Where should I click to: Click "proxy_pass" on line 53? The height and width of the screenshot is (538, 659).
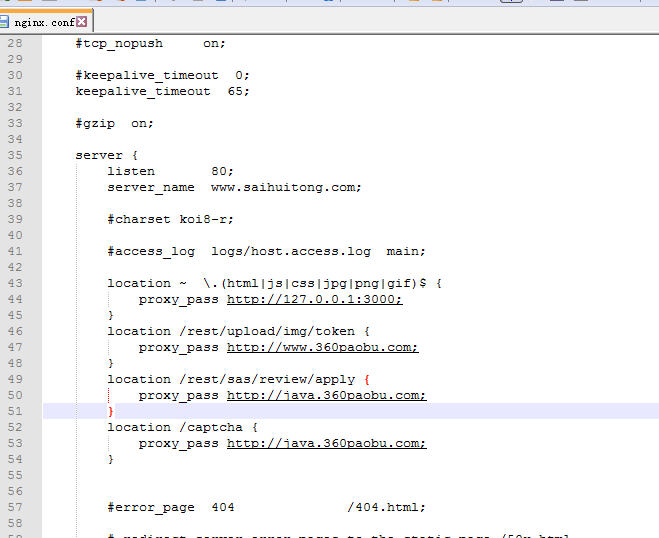click(x=179, y=443)
